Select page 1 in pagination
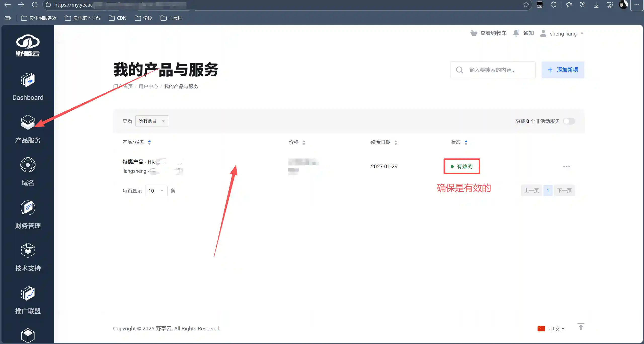This screenshot has height=344, width=644. (548, 191)
